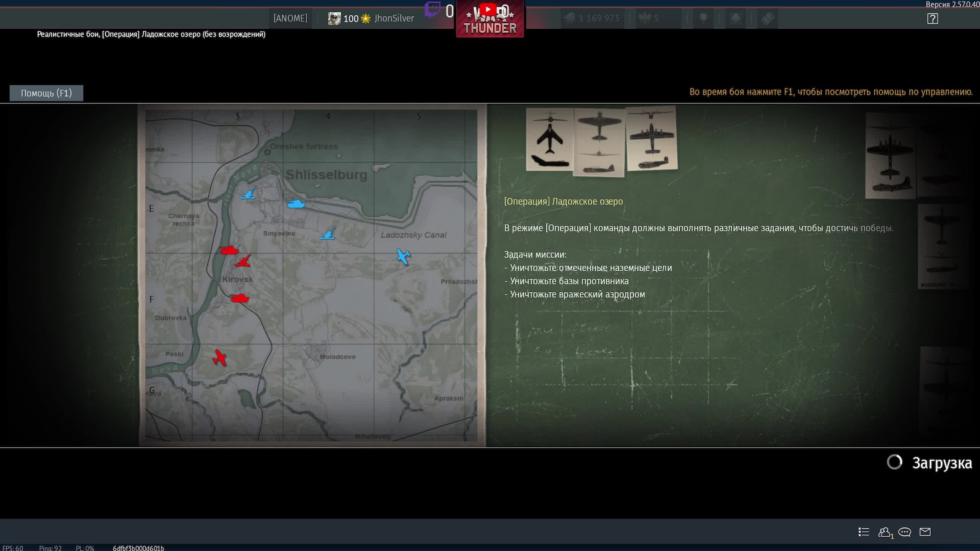Click the dimmed warbond shop icon

coord(703,18)
